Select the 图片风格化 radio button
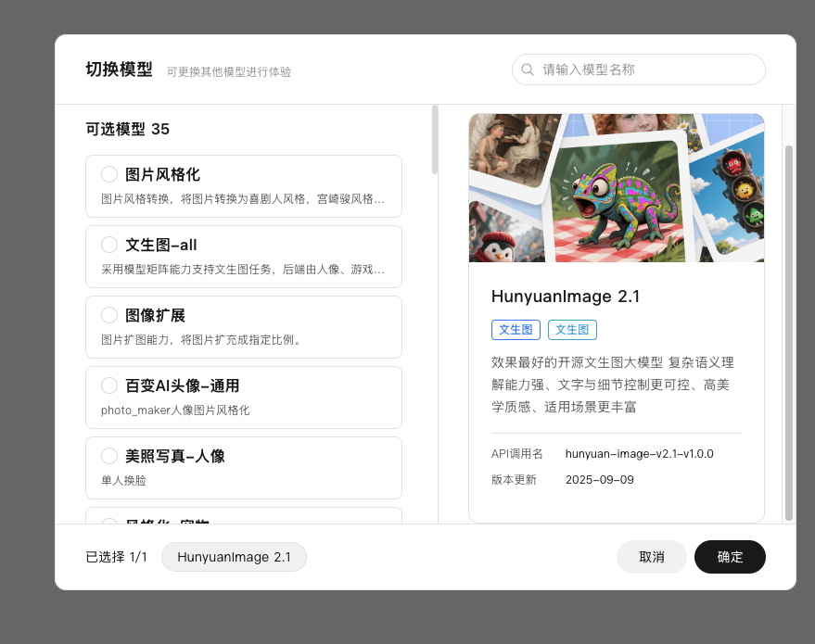Viewport: 815px width, 644px height. click(109, 174)
